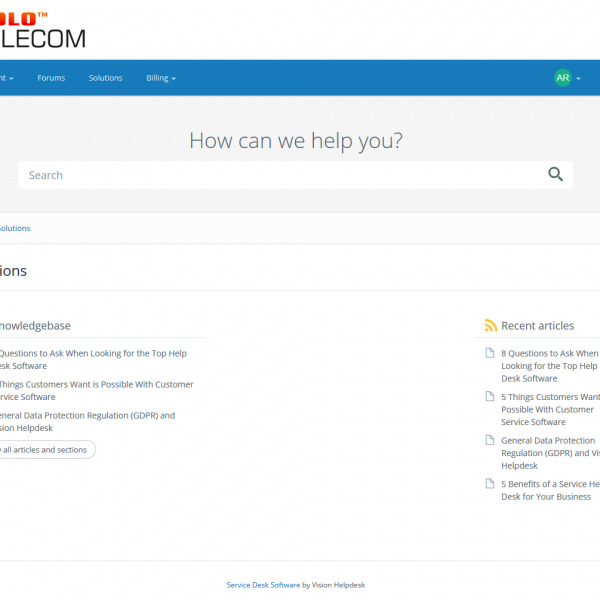This screenshot has width=600, height=600.
Task: Click document icon beside 5 Benefits article
Action: point(490,484)
